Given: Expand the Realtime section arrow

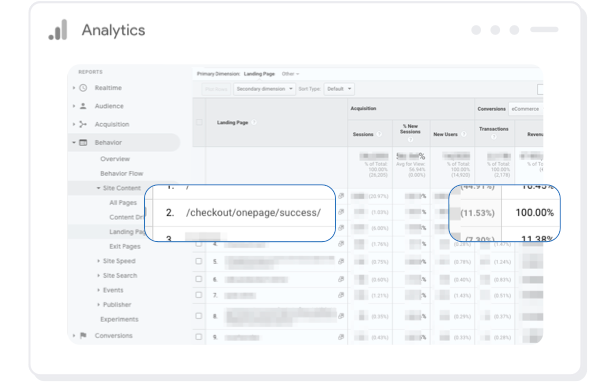Looking at the screenshot, I should tap(74, 88).
